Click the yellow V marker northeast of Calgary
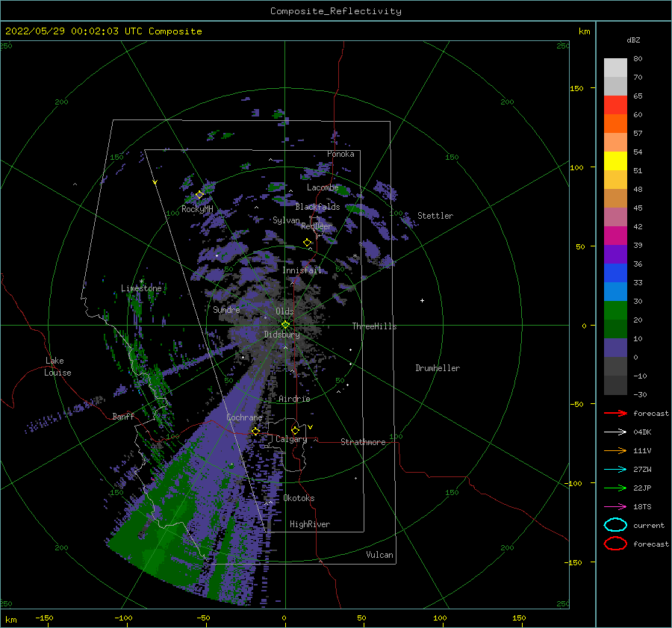 [x=311, y=427]
